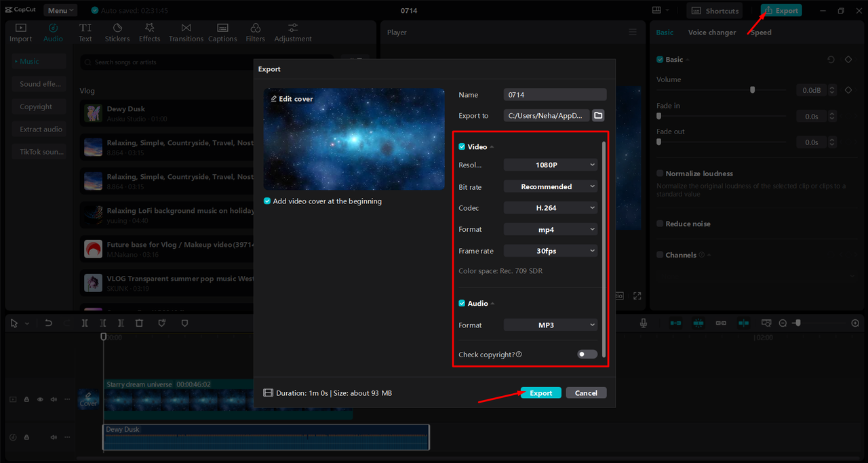Viewport: 868px width, 463px height.
Task: Click the Name input field showing 0714
Action: pyautogui.click(x=555, y=95)
